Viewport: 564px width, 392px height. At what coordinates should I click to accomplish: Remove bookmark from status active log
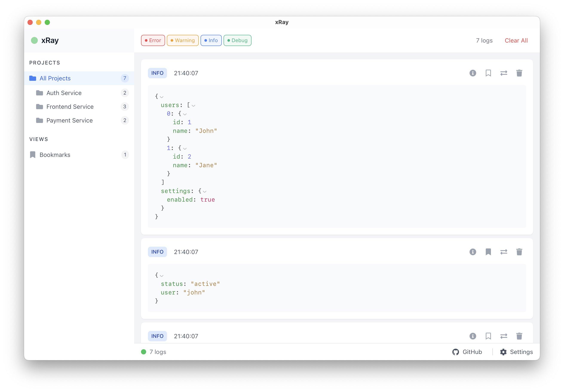click(x=488, y=252)
